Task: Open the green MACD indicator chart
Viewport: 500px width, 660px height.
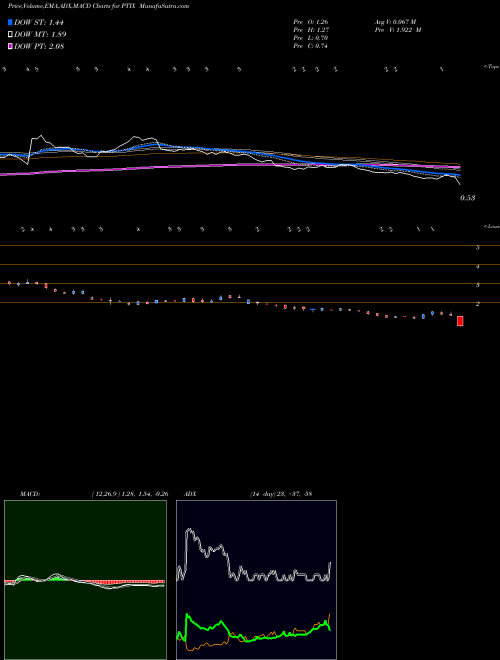Action: (85, 580)
